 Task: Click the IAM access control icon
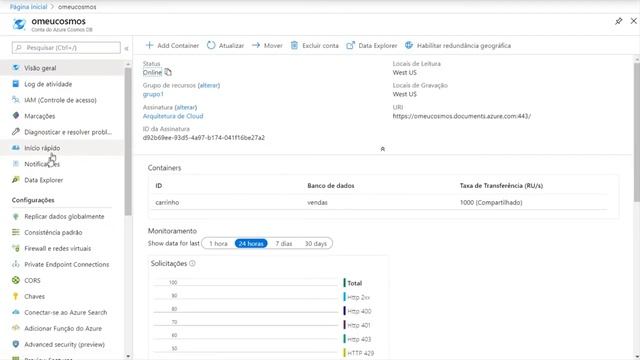coord(16,100)
